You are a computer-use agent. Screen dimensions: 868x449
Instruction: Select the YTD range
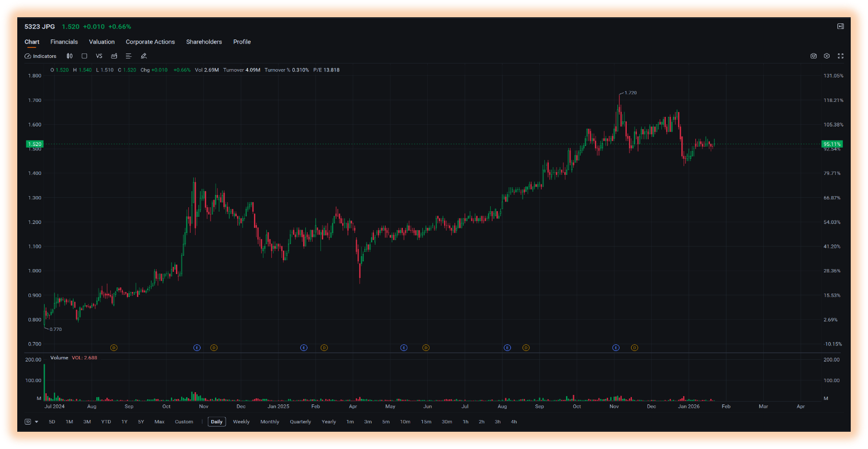click(106, 422)
